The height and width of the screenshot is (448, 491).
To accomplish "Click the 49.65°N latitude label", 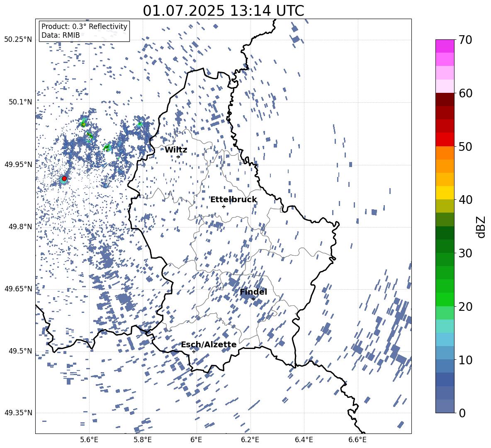I will pos(18,289).
